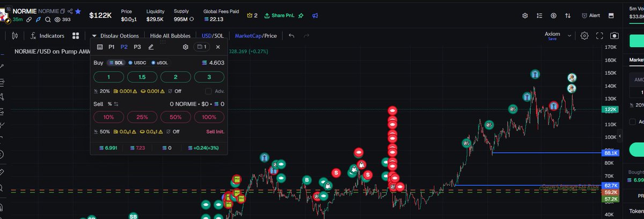This screenshot has width=644, height=219.
Task: Toggle the Sell percent switch arrows
Action: 115,104
